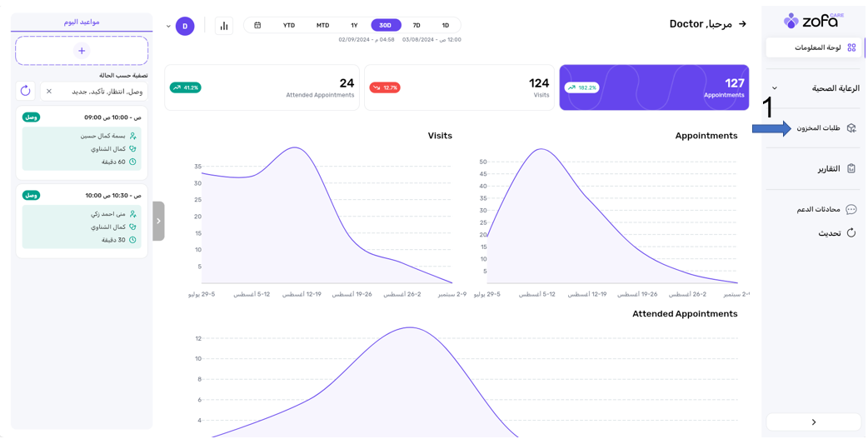Screen dimensions: 868x439
Task: Open the calendar date picker icon
Action: click(x=257, y=26)
